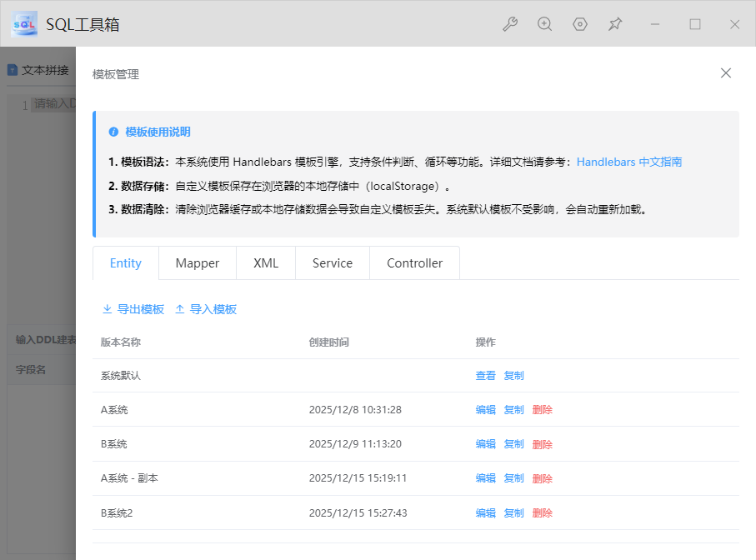
Task: Open the Handlebars 中文指南 link
Action: 629,162
